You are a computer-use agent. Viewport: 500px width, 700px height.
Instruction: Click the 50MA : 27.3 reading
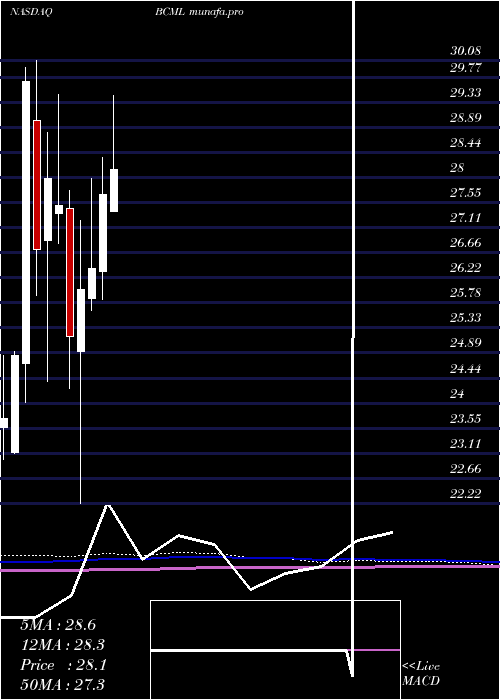coord(63,685)
